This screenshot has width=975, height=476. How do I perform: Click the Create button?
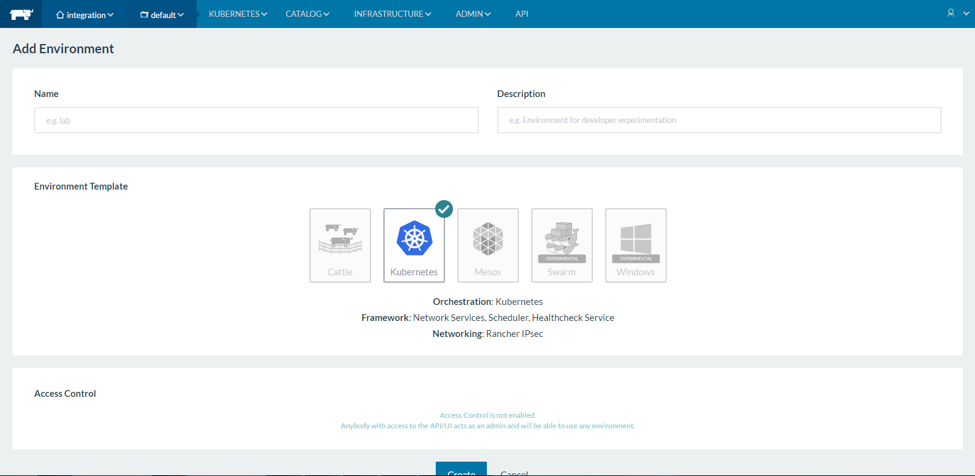pyautogui.click(x=461, y=469)
